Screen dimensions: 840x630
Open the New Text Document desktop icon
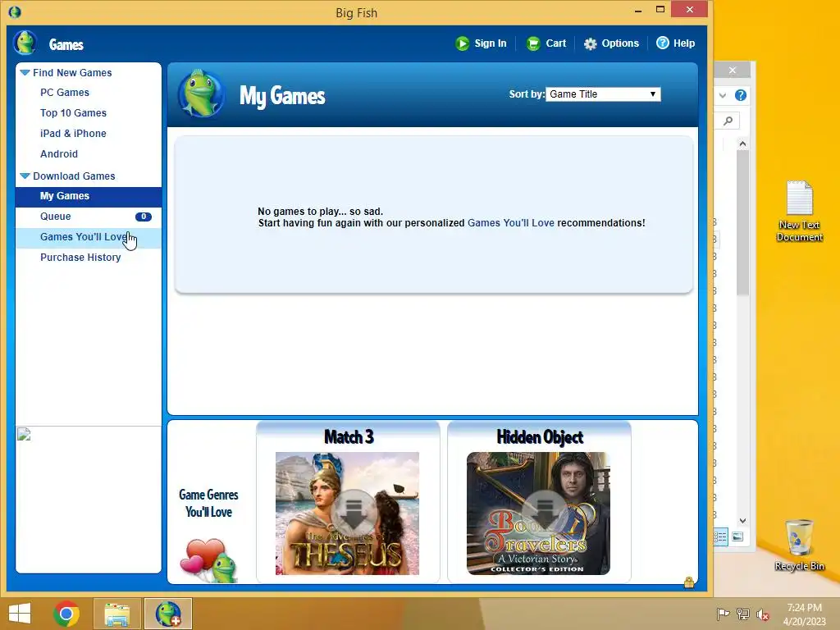pyautogui.click(x=799, y=211)
